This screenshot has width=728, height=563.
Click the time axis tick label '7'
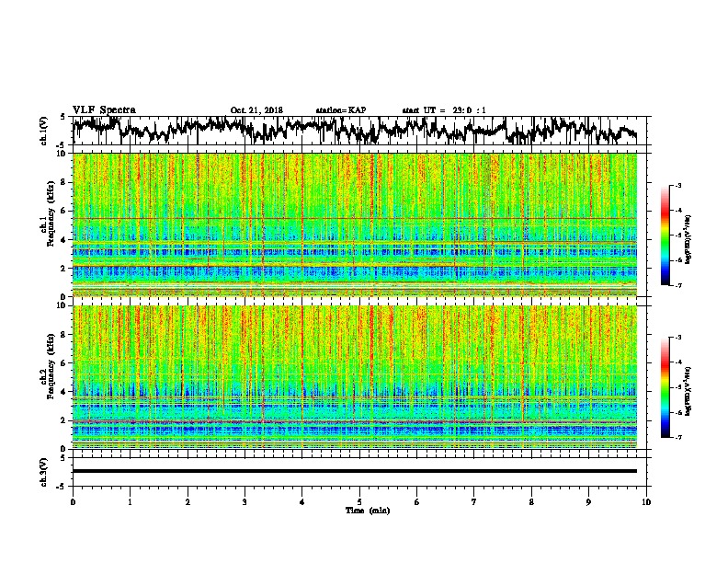[474, 502]
